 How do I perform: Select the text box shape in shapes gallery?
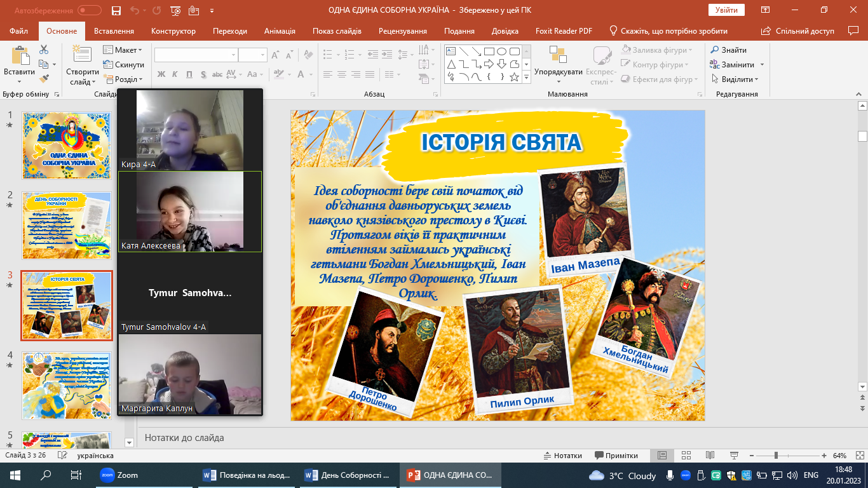coord(451,51)
